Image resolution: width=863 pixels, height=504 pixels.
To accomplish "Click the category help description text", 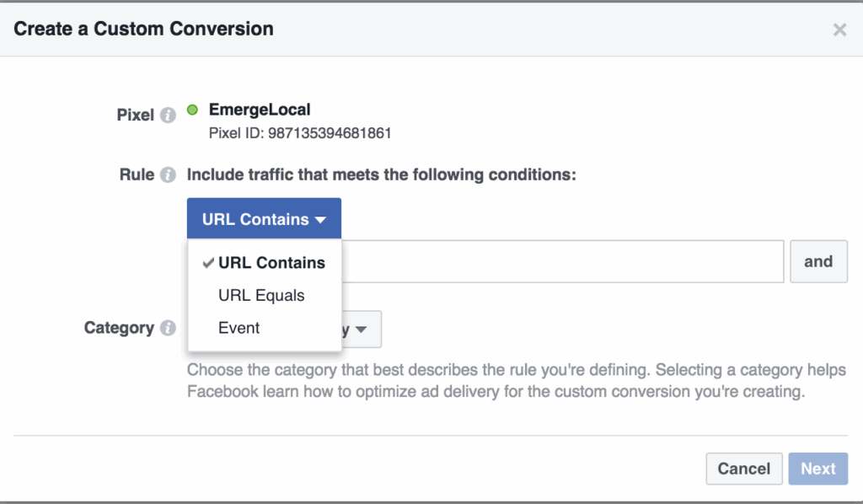I will [516, 381].
